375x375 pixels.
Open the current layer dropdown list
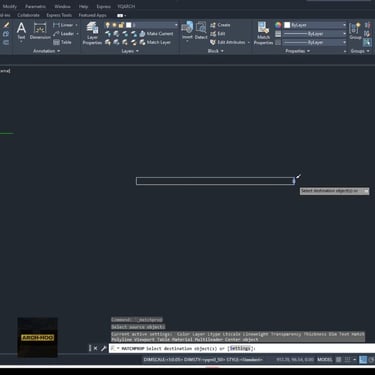176,25
